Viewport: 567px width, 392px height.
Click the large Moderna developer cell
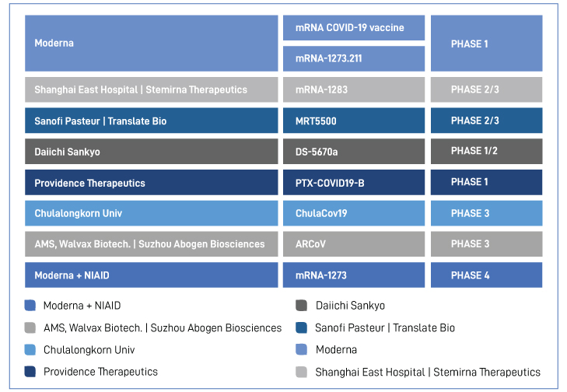[x=152, y=43]
